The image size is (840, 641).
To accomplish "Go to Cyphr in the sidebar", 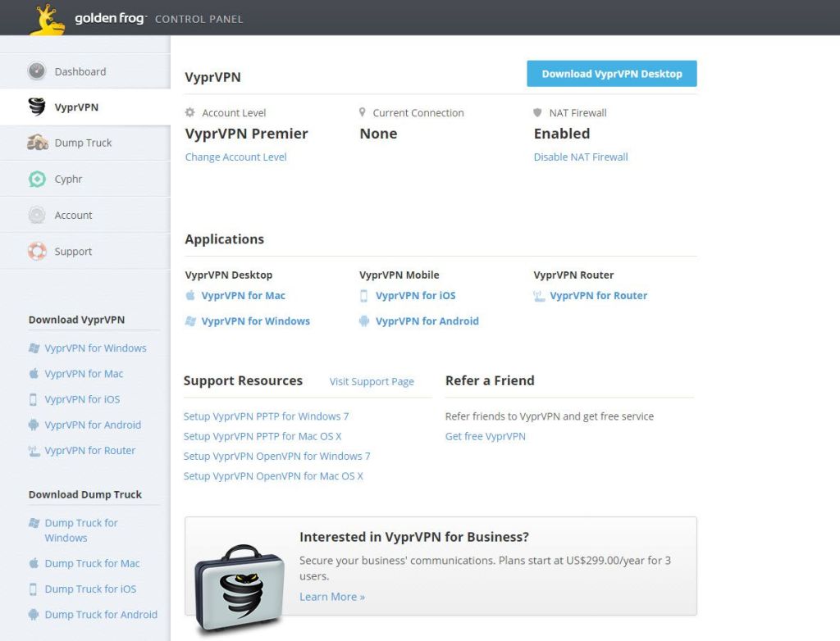I will 85,179.
